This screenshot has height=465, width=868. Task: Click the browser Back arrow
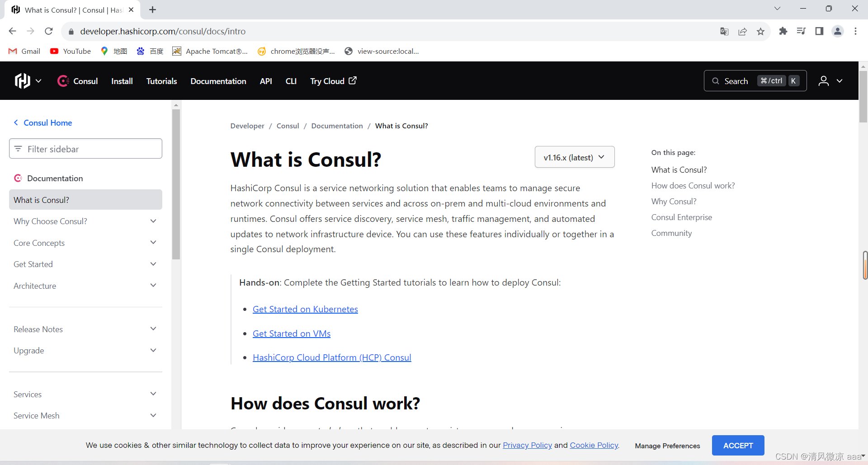click(13, 31)
